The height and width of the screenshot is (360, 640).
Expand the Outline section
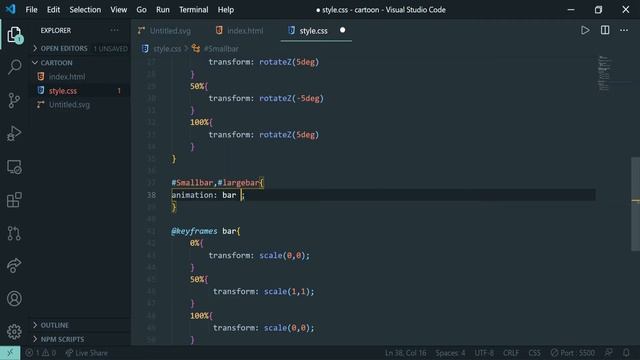(x=80, y=325)
